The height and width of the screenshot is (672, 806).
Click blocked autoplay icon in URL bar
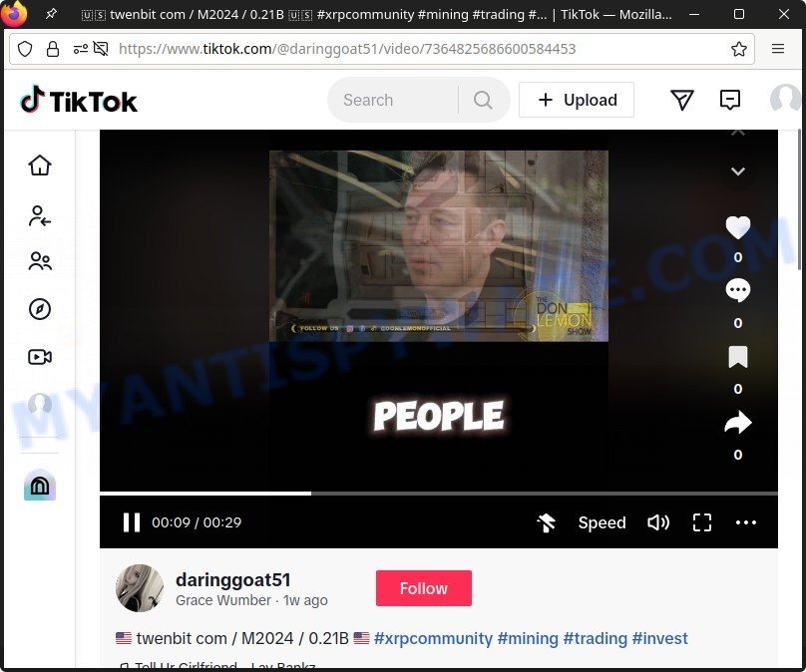click(101, 49)
